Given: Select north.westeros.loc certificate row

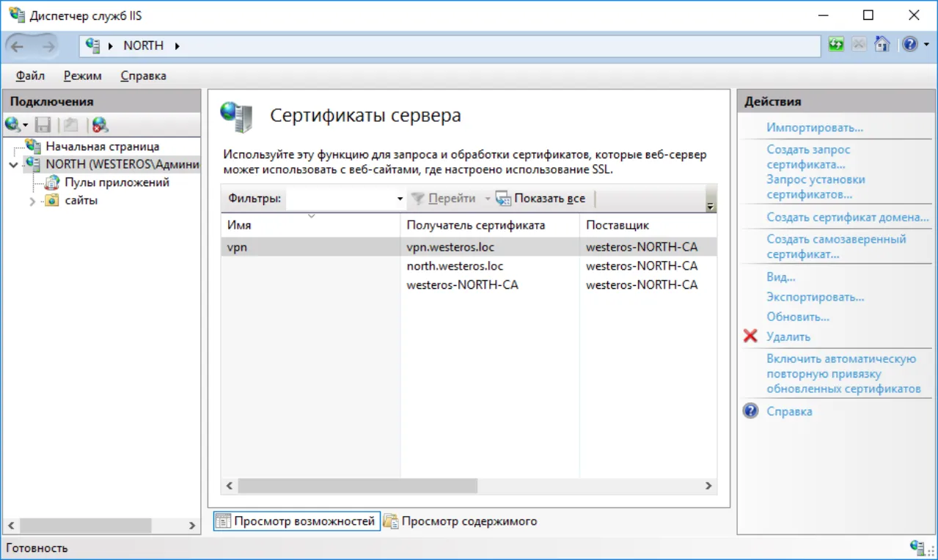Looking at the screenshot, I should (x=469, y=266).
